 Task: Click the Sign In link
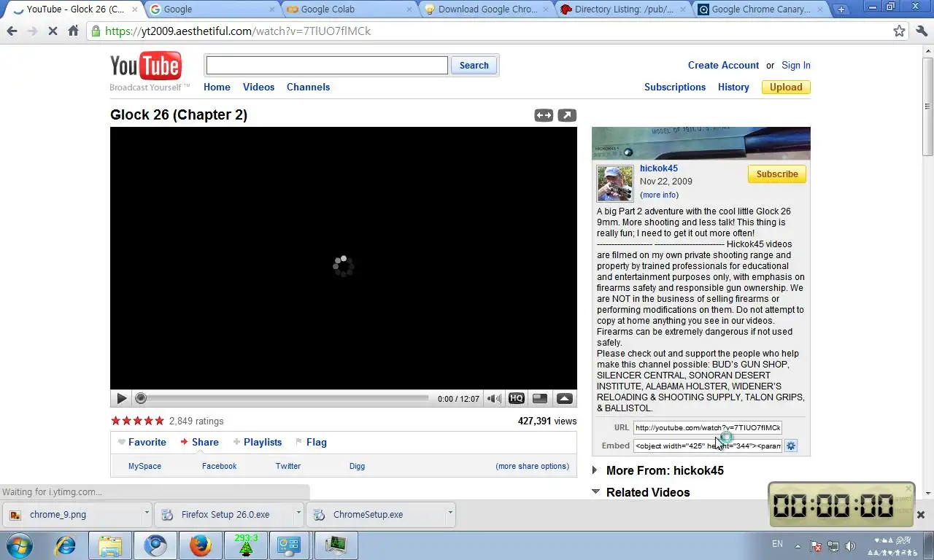pyautogui.click(x=795, y=65)
